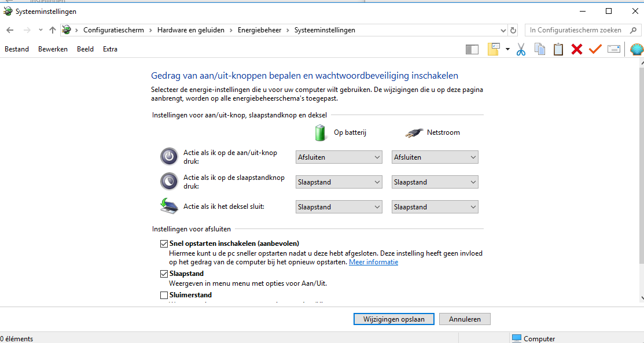Screen dimensions: 644x343
Task: Click Wijzigingen opslaan button
Action: pyautogui.click(x=394, y=319)
